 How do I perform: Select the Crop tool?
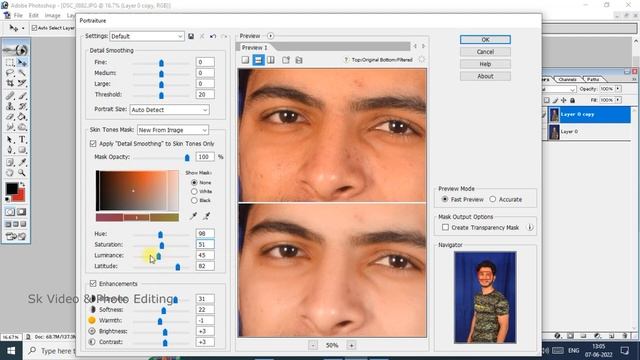coord(10,83)
